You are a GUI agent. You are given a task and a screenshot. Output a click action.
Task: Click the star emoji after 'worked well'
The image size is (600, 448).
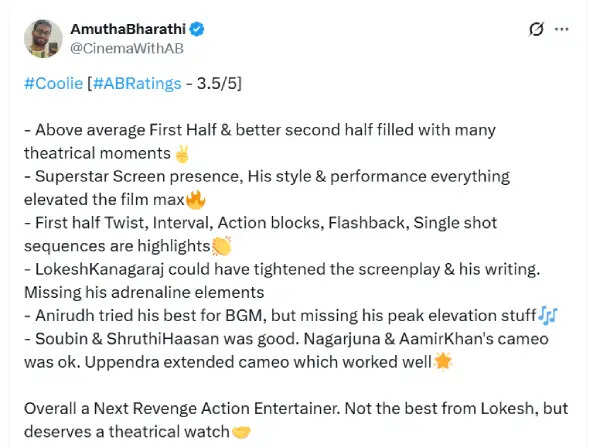(443, 360)
